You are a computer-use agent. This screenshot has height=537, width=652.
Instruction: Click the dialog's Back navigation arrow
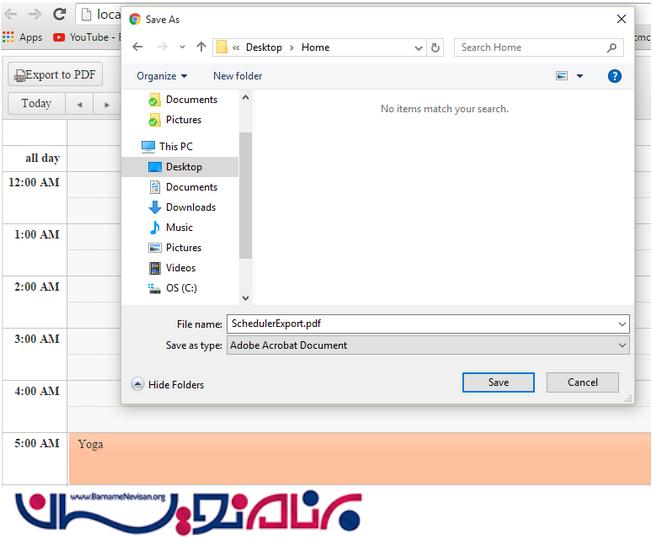click(137, 47)
